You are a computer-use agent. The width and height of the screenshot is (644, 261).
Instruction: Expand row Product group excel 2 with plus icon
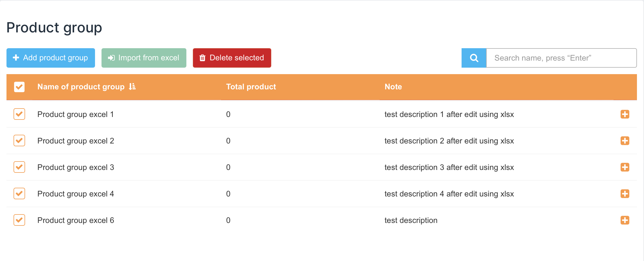click(625, 141)
